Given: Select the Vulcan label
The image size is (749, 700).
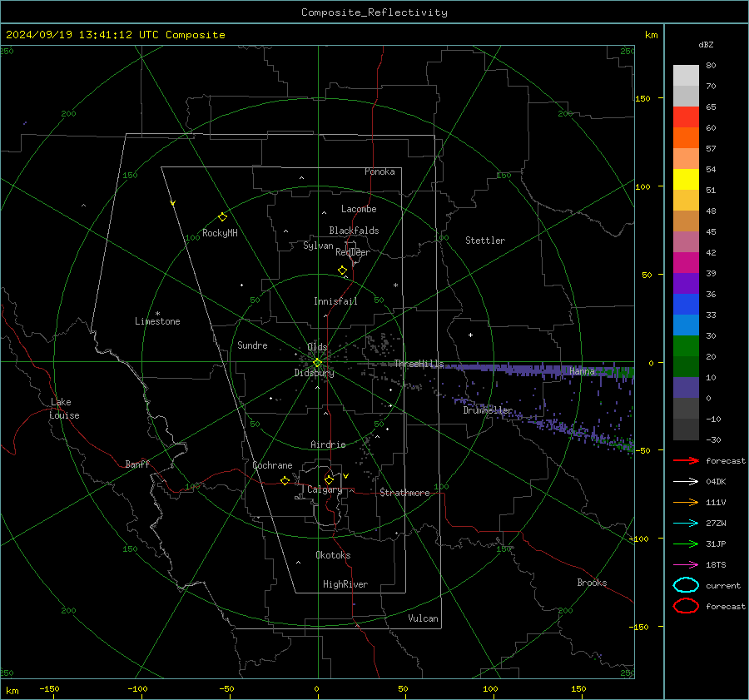Looking at the screenshot, I should point(423,618).
